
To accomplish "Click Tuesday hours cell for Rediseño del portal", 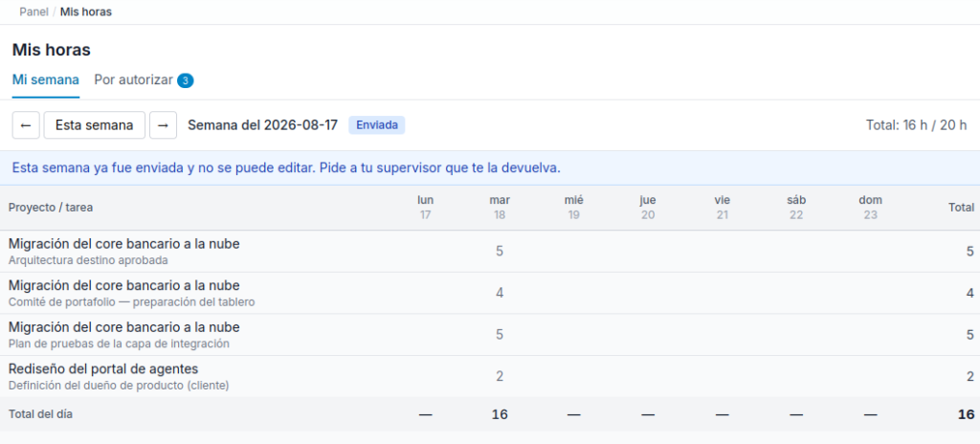I will coord(500,377).
